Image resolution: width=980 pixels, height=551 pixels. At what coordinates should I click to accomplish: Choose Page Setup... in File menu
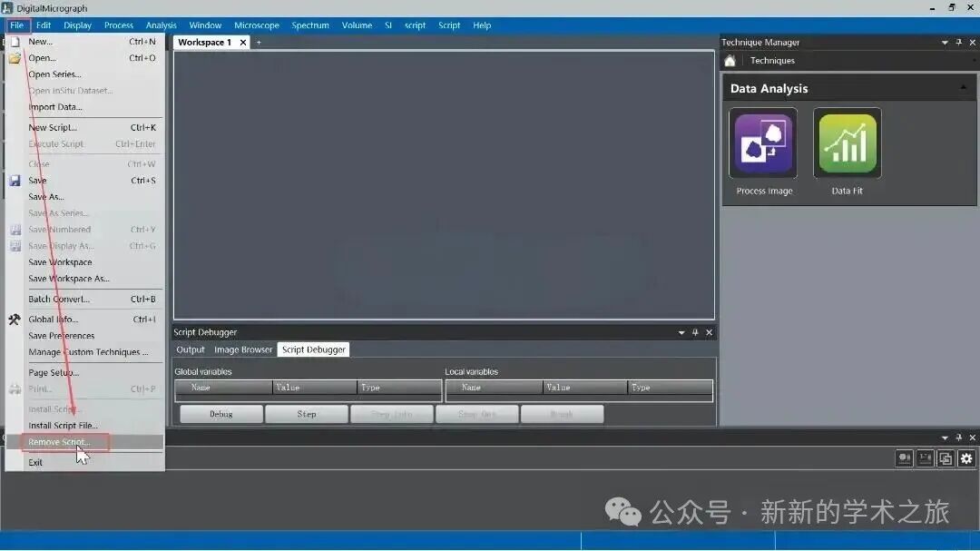click(x=85, y=373)
